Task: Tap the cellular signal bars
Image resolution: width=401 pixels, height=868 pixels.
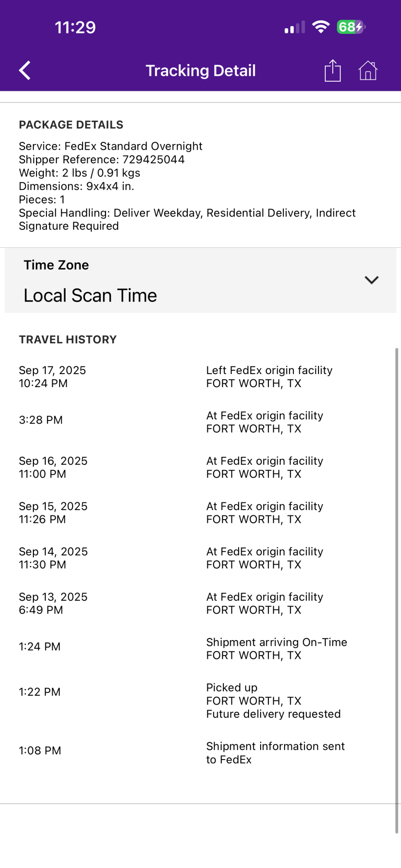Action: click(x=295, y=28)
